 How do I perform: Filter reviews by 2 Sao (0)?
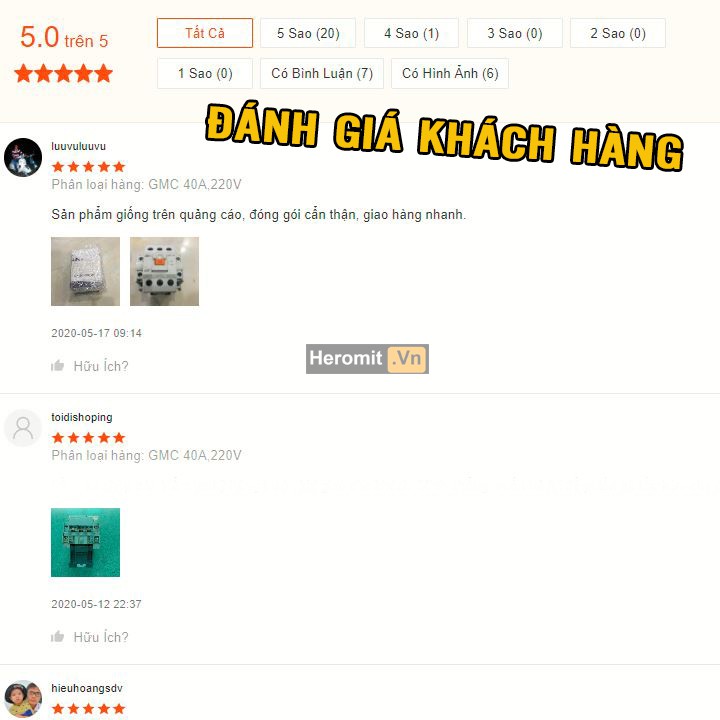[x=618, y=33]
